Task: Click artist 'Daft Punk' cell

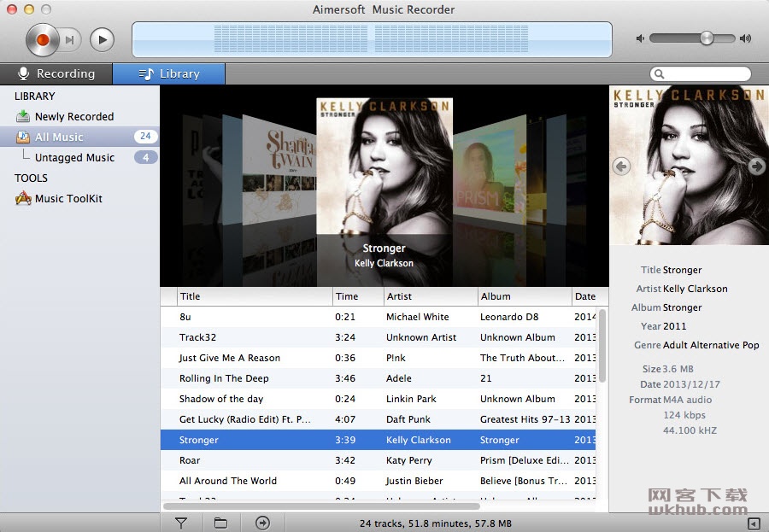Action: click(408, 420)
